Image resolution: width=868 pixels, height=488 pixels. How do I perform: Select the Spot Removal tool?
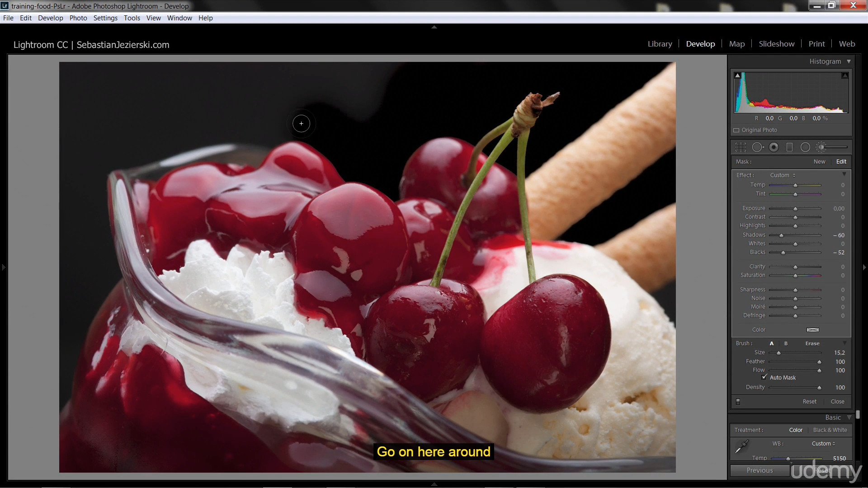point(757,147)
